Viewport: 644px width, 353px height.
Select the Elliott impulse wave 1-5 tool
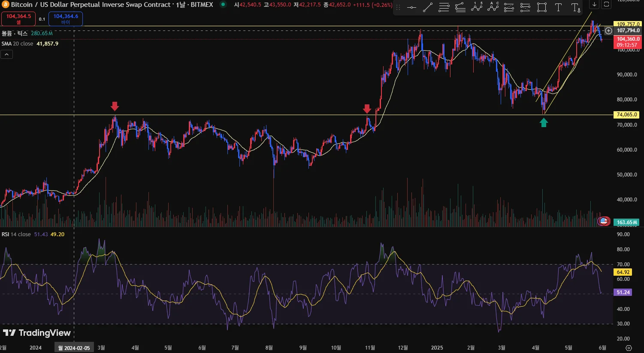[477, 7]
